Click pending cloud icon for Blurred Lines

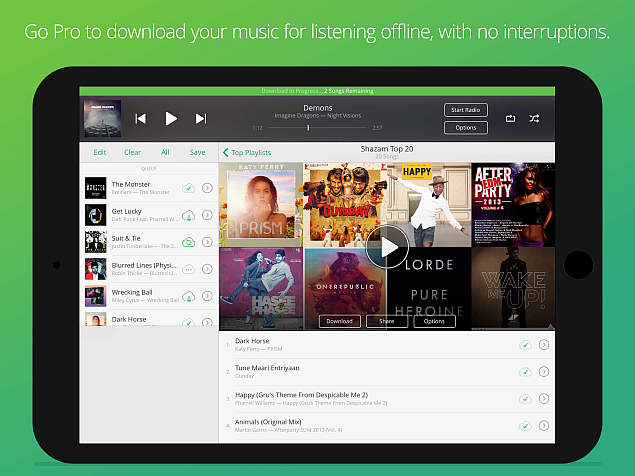coord(188,269)
